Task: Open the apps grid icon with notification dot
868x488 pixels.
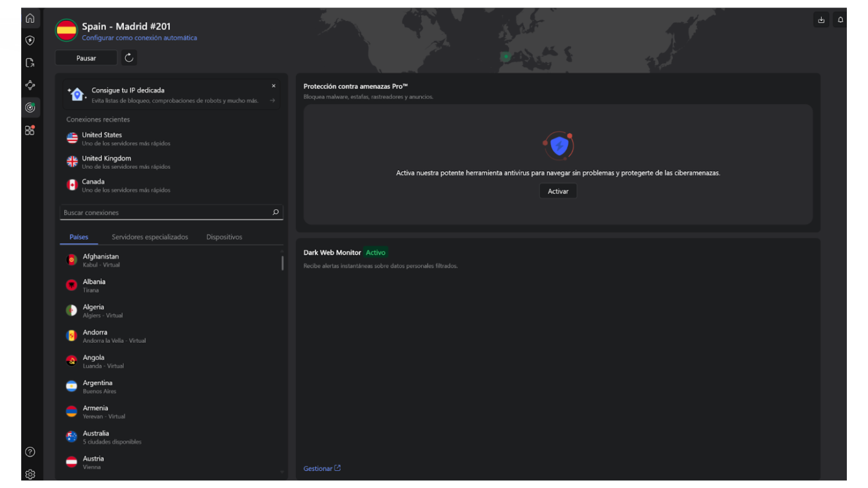Action: tap(30, 130)
